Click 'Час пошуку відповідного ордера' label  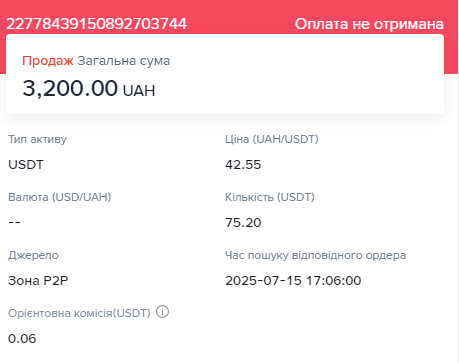click(315, 255)
